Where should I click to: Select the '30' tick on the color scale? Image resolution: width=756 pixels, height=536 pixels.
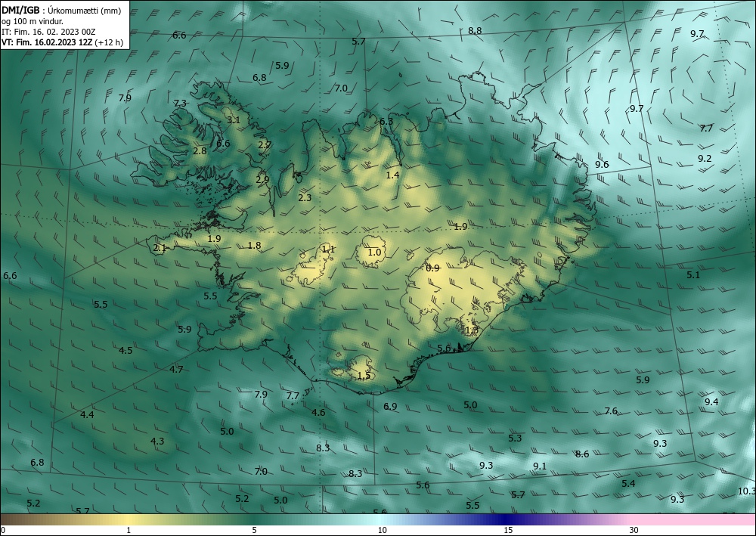click(x=634, y=531)
